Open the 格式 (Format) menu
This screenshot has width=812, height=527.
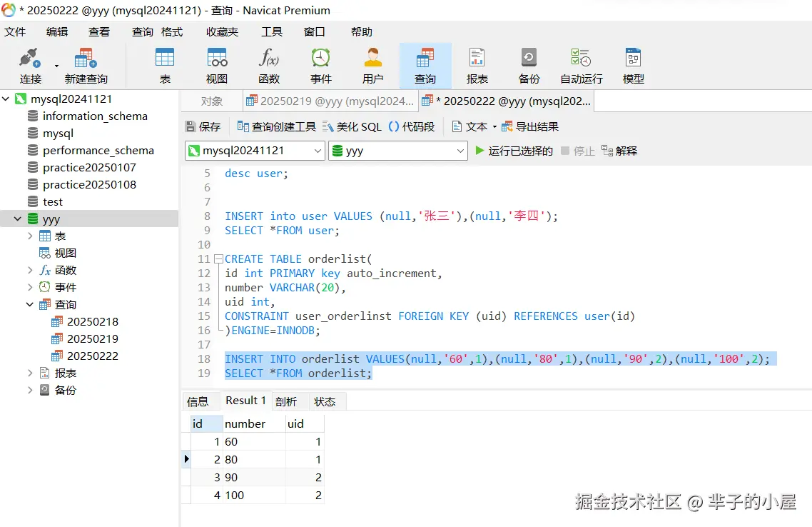(x=172, y=31)
